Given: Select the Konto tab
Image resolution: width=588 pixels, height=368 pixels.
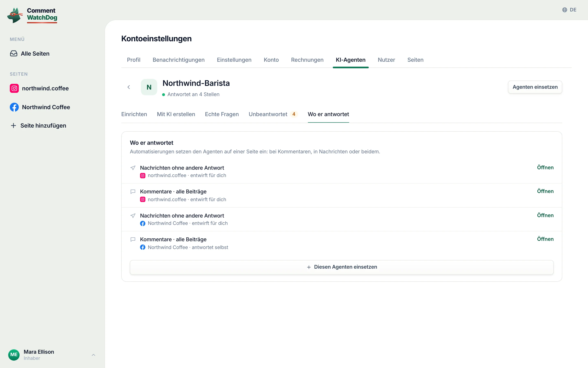Looking at the screenshot, I should tap(271, 60).
